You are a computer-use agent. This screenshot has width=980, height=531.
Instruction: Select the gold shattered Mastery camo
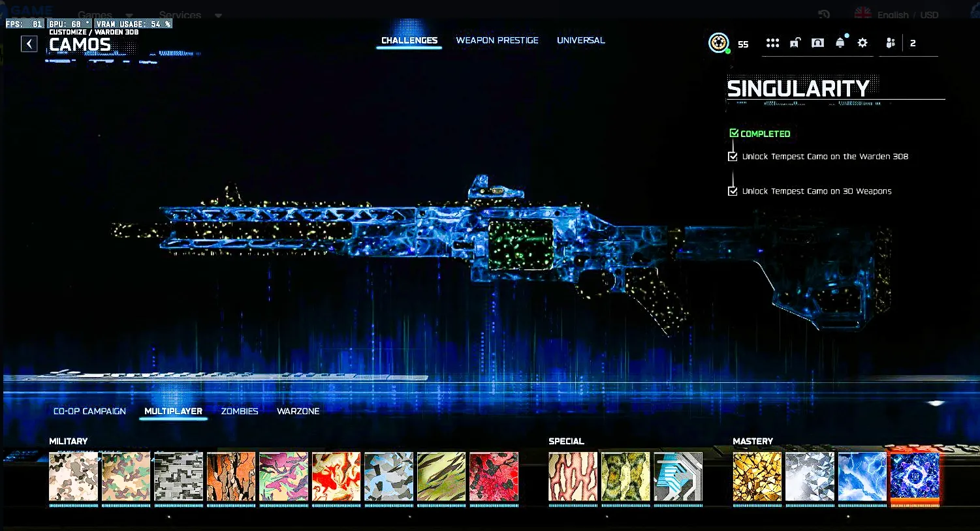[x=757, y=477]
